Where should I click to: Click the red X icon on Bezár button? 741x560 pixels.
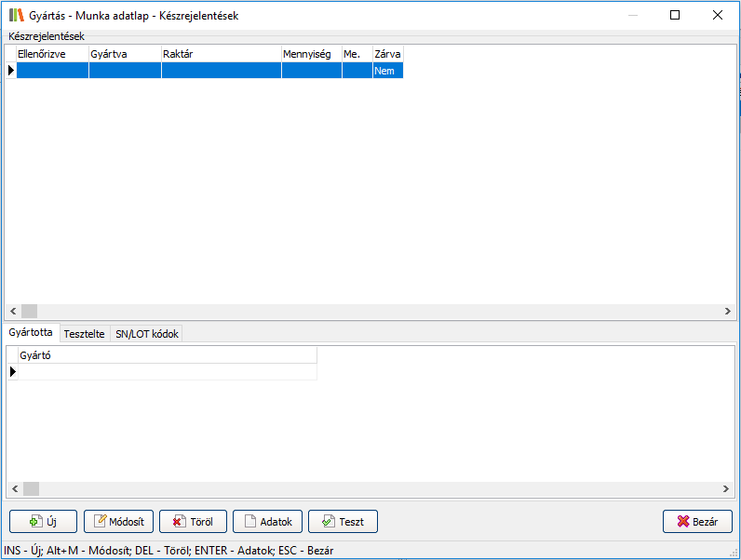(x=682, y=522)
